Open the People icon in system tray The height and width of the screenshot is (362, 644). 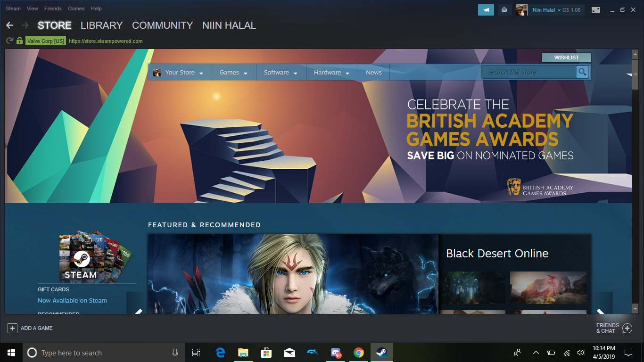pyautogui.click(x=518, y=353)
